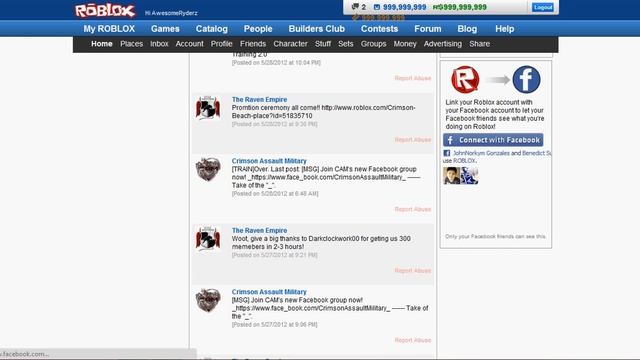
Task: Click the Logout button
Action: 542,7
